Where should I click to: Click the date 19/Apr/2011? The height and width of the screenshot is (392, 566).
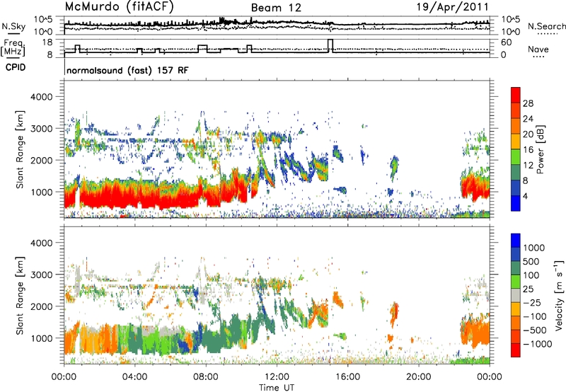452,7
